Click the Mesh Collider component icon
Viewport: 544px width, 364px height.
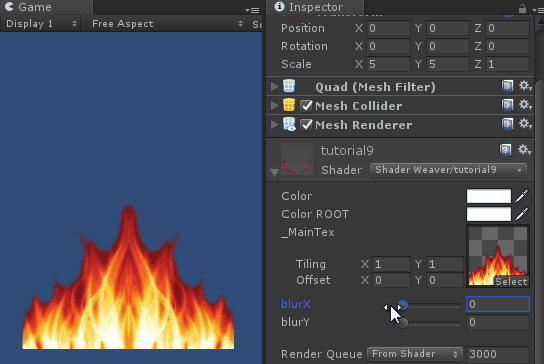click(289, 105)
